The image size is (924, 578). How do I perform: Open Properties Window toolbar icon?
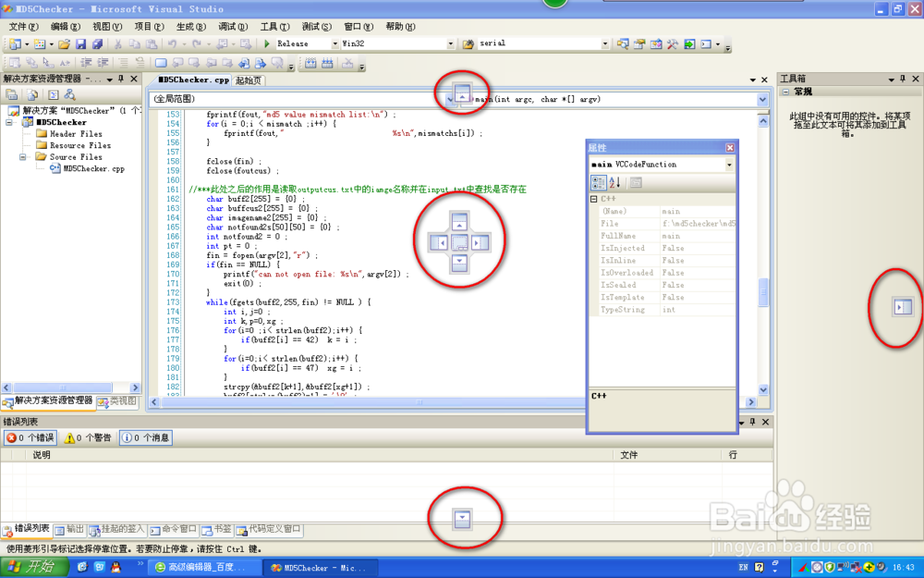point(639,43)
